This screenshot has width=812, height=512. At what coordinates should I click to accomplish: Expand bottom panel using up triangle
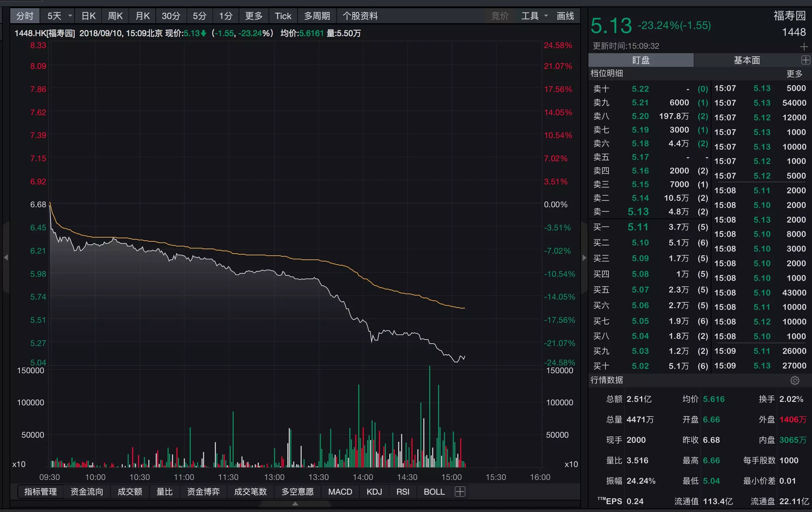pyautogui.click(x=295, y=503)
